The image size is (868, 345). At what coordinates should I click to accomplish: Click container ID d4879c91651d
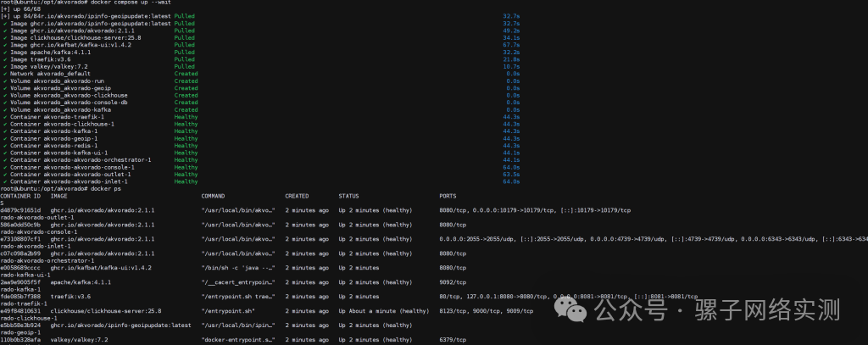[20, 209]
